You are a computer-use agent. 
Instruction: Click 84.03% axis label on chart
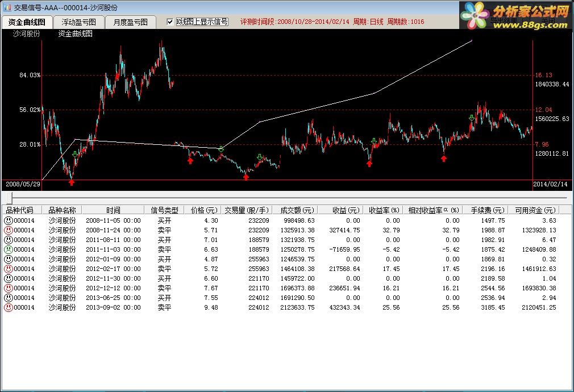point(30,75)
